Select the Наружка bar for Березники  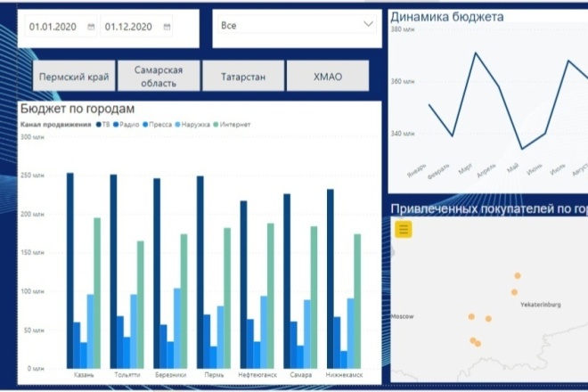(177, 328)
